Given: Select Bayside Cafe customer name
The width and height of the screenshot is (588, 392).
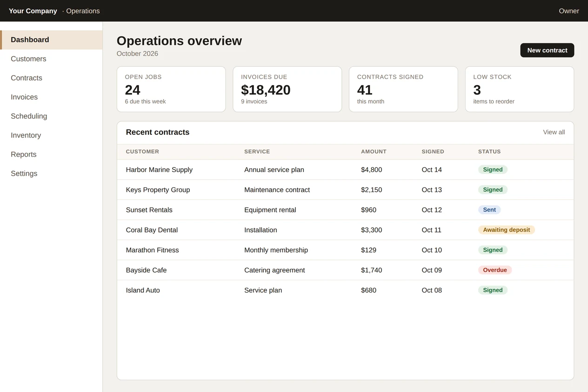Looking at the screenshot, I should 146,270.
